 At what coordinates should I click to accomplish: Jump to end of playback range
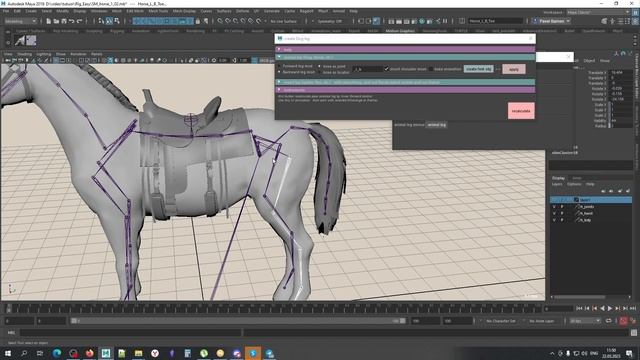(633, 309)
